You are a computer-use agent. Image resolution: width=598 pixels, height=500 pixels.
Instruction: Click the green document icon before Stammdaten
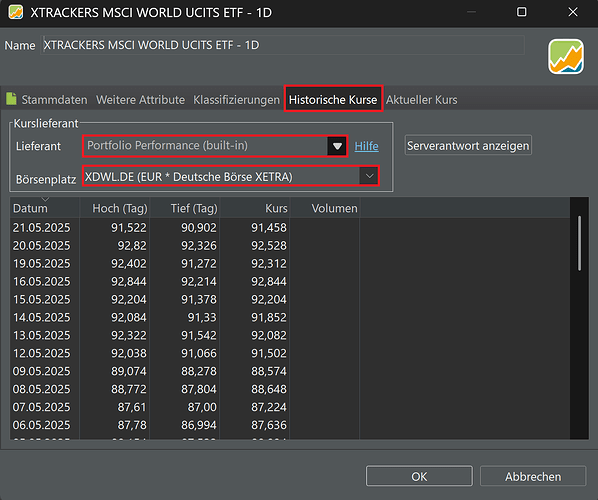pos(11,99)
